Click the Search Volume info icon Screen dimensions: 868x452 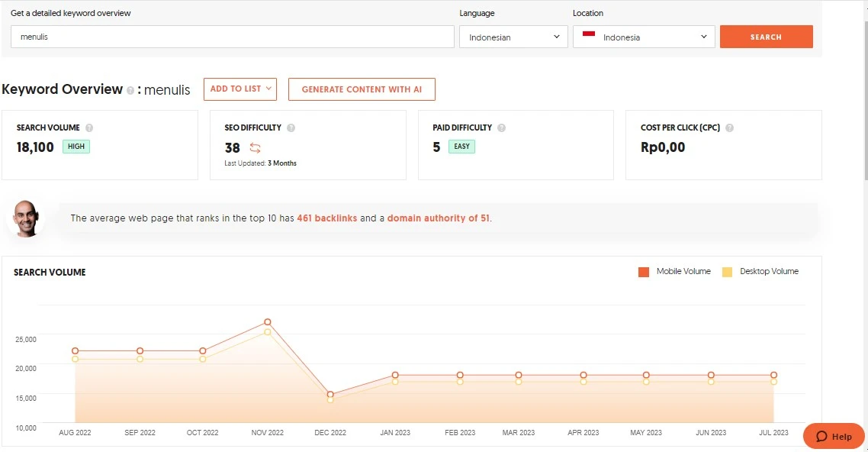point(89,128)
